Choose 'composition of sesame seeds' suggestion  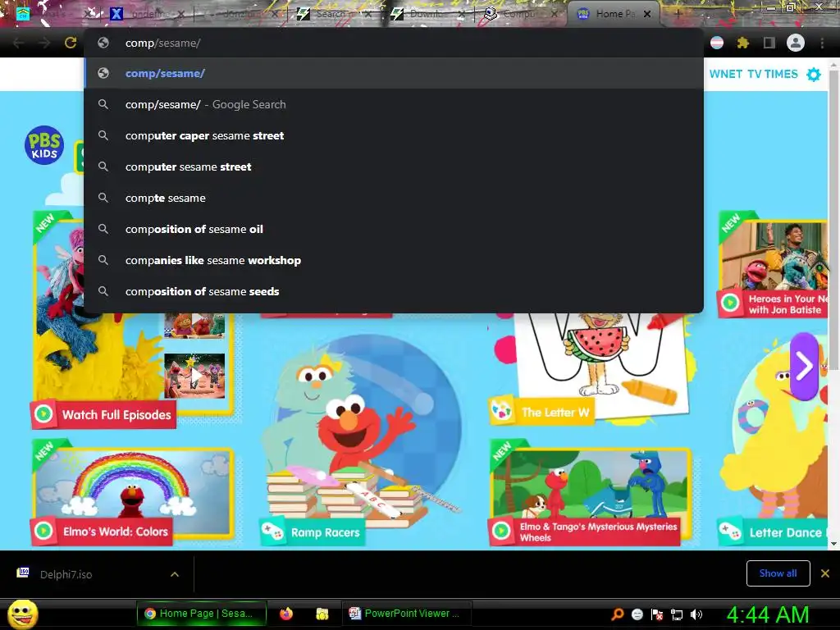pos(394,291)
